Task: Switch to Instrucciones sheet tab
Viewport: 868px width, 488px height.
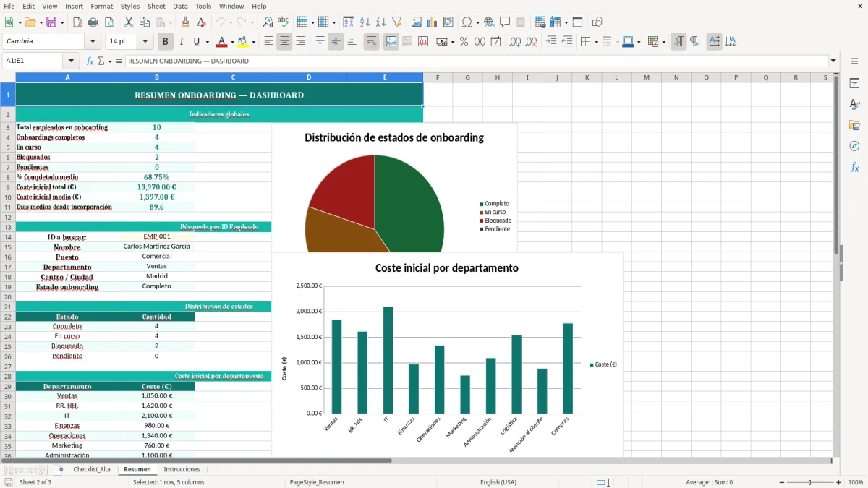Action: click(x=182, y=469)
